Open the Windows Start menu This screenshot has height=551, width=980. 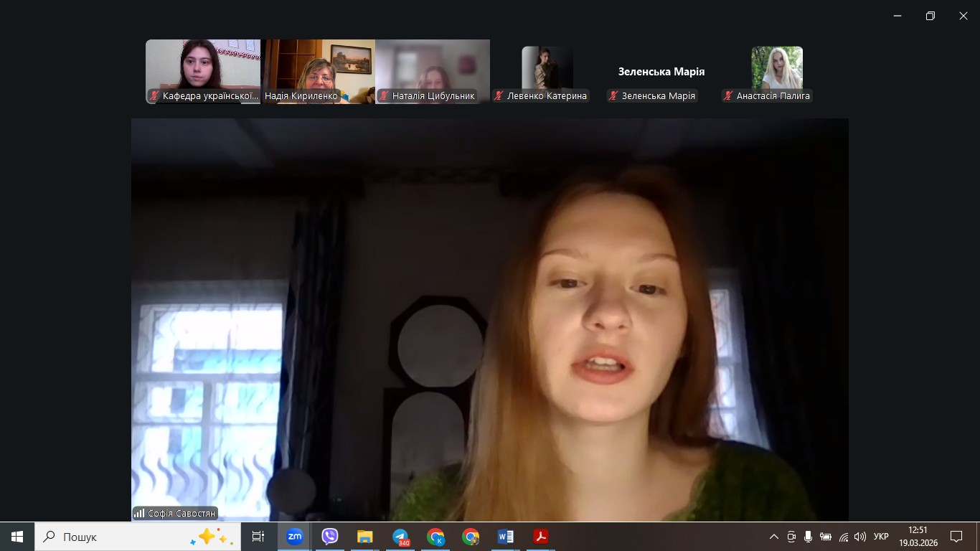click(x=17, y=537)
